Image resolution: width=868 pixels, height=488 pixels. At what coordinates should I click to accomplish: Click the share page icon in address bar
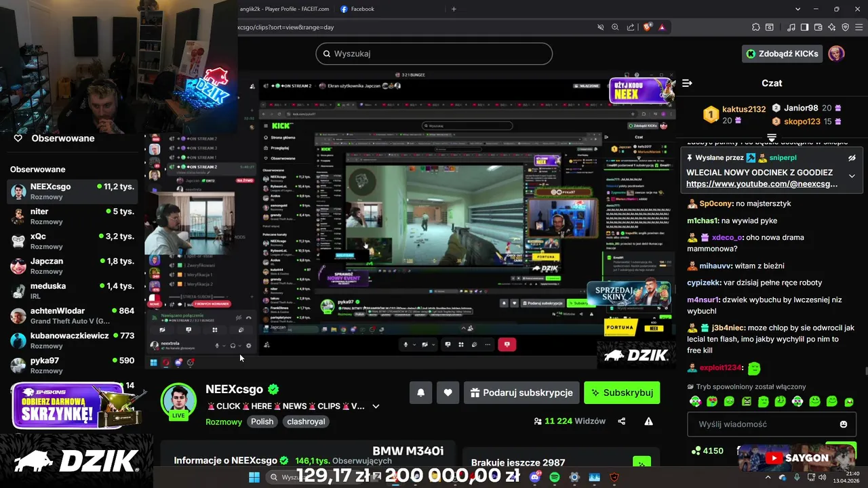pos(631,27)
